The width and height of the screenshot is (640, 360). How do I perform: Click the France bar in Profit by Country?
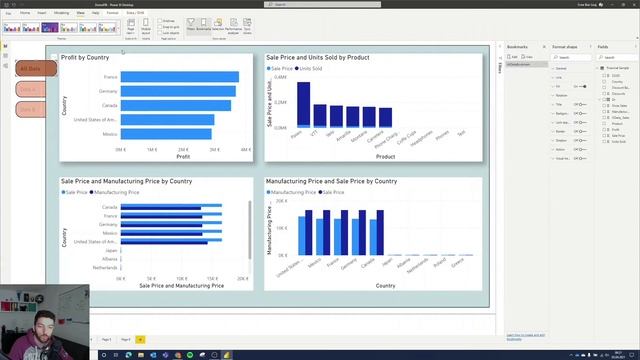coord(180,77)
